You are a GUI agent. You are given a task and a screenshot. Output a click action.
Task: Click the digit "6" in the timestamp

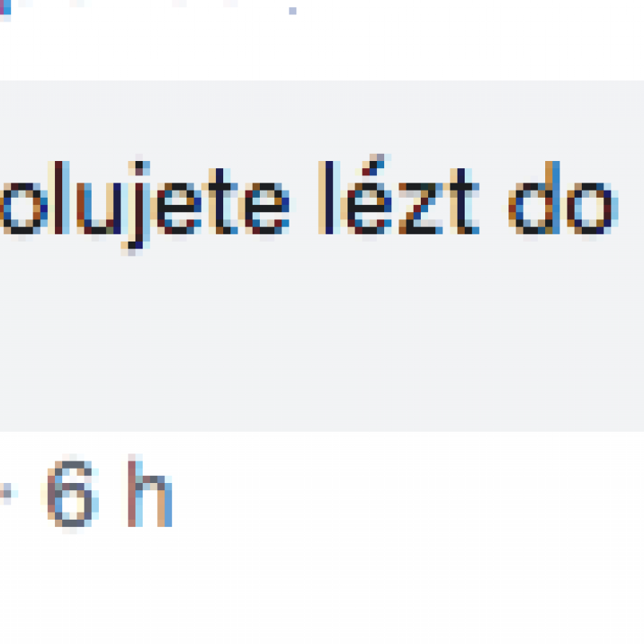[x=73, y=493]
